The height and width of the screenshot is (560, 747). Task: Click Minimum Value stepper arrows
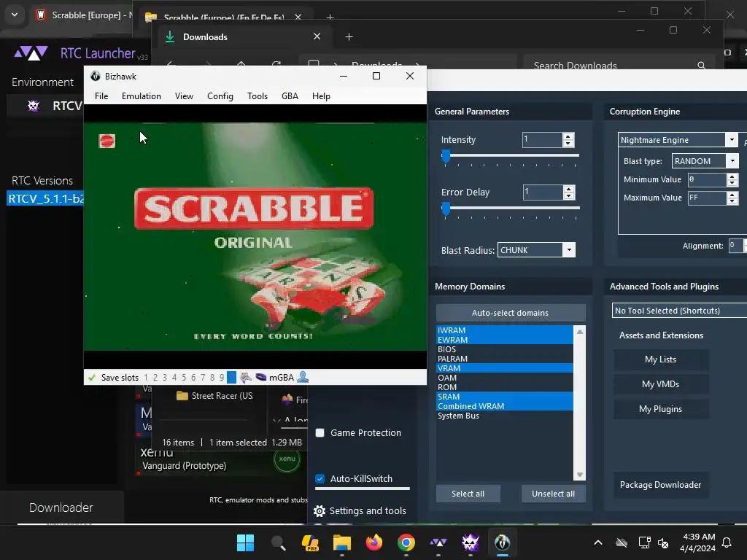732,179
